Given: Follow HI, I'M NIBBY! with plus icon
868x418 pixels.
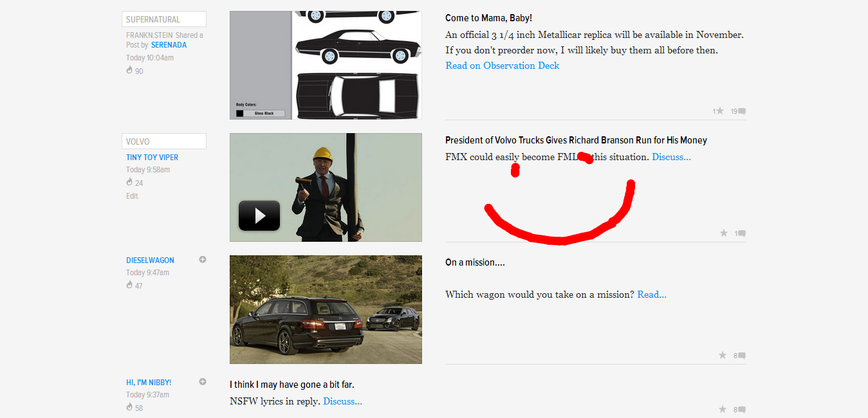Looking at the screenshot, I should 203,382.
